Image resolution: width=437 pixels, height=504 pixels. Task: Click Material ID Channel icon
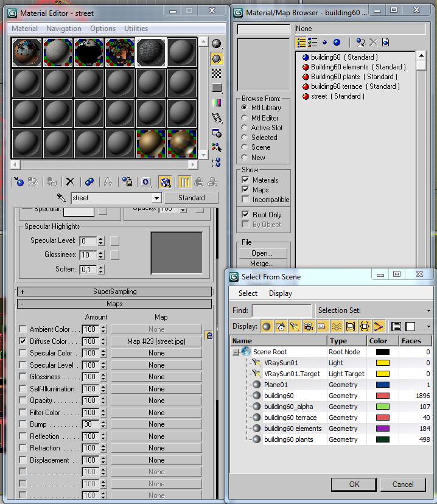(145, 182)
